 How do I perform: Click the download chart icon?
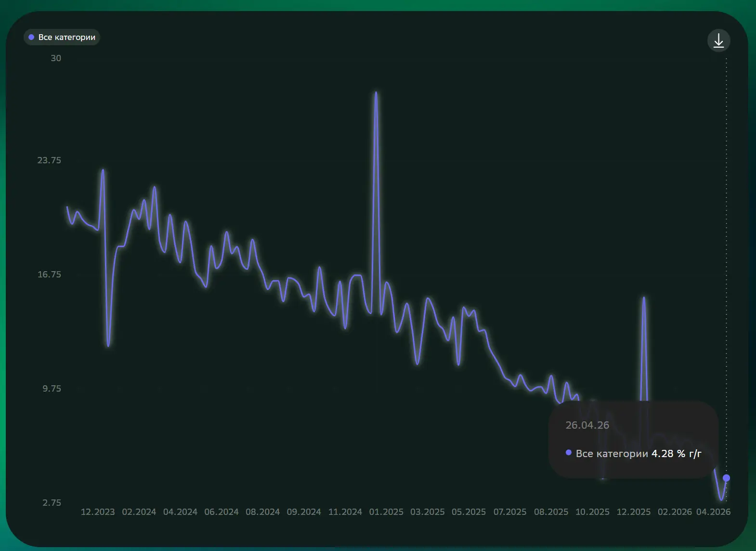tap(718, 40)
